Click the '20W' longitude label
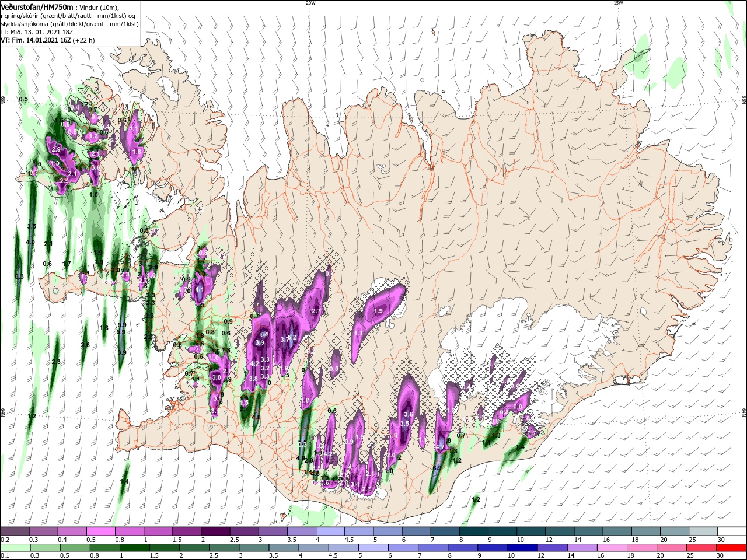Image resolution: width=747 pixels, height=560 pixels. (x=310, y=3)
